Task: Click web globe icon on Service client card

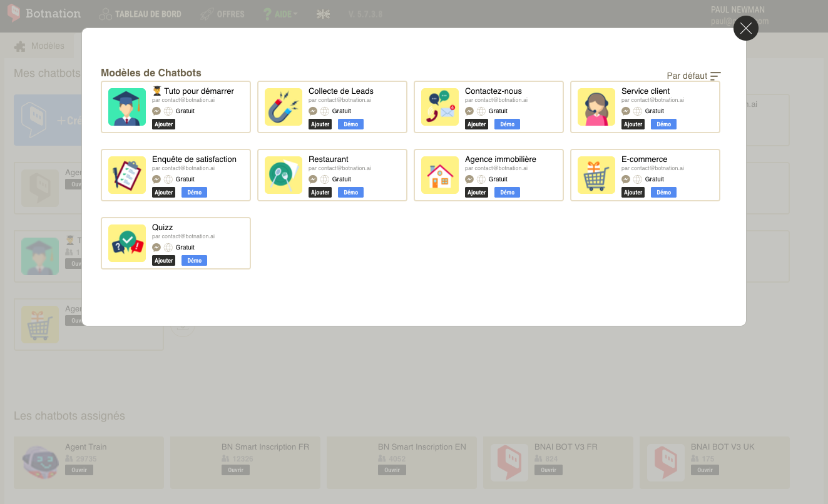Action: point(637,111)
